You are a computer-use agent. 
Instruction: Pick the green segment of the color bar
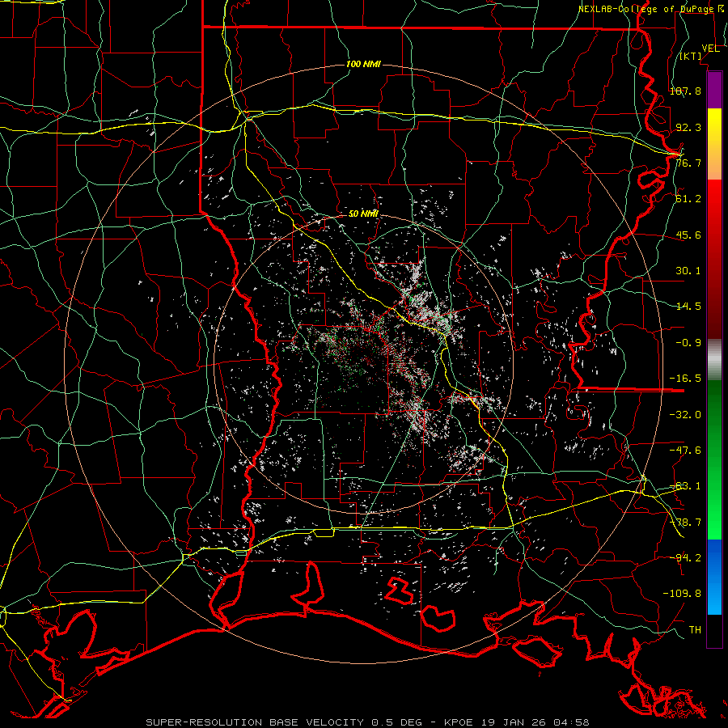pos(714,459)
